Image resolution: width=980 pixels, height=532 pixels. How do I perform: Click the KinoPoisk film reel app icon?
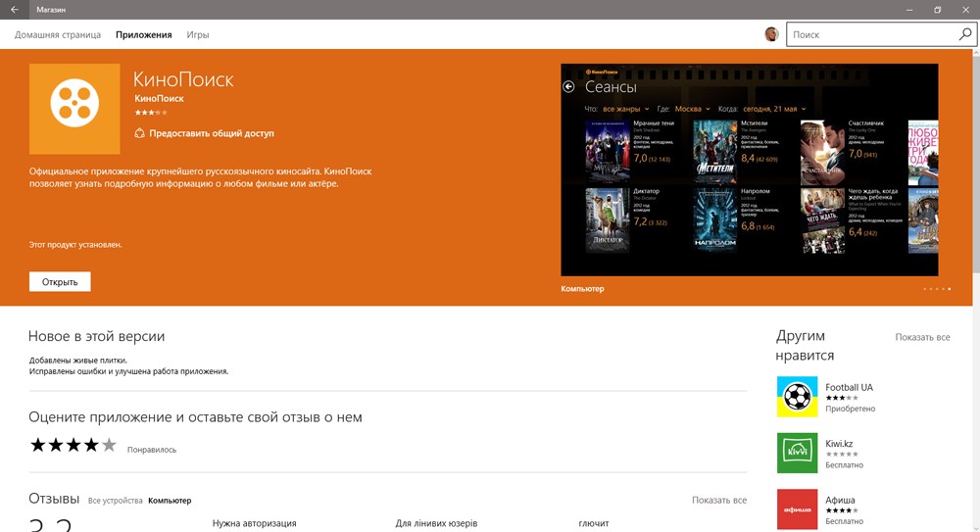(74, 109)
